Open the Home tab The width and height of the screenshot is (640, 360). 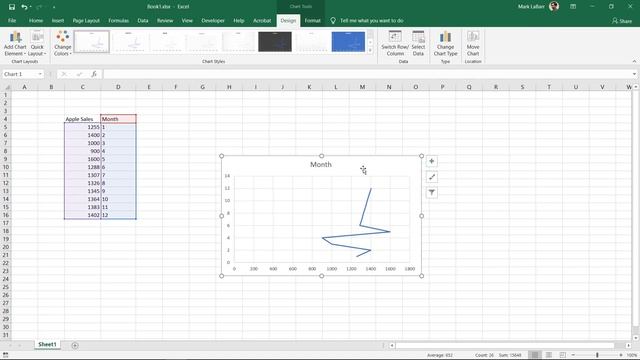(x=36, y=20)
